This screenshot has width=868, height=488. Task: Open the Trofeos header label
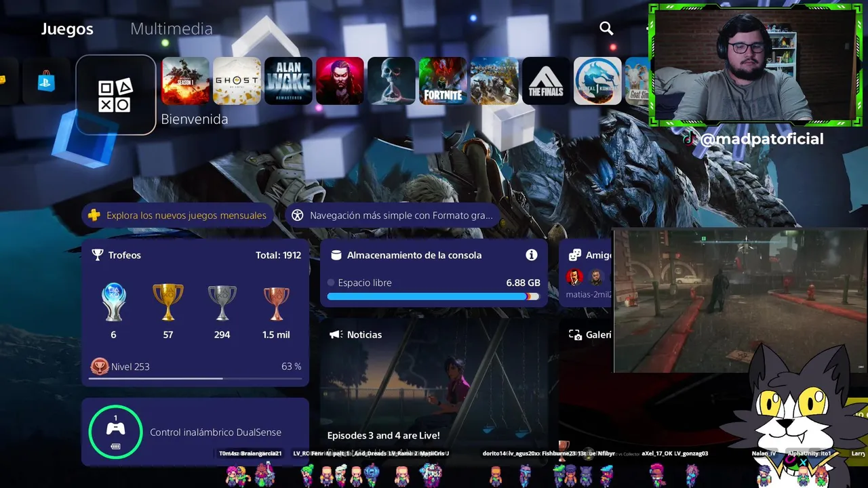pyautogui.click(x=124, y=255)
